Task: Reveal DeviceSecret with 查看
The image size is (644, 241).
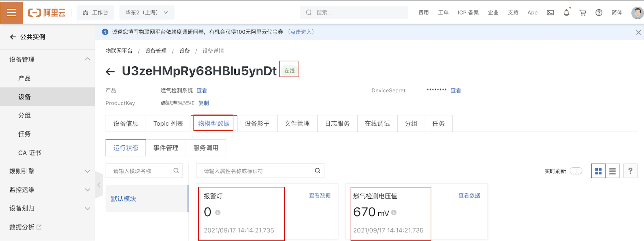Action: [456, 90]
